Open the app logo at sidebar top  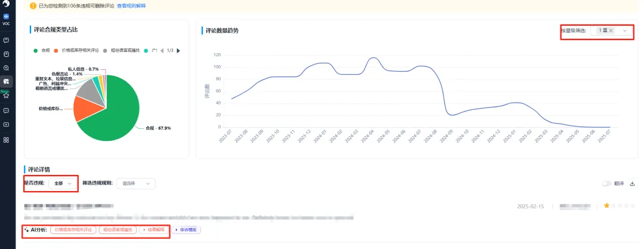[x=6, y=4]
